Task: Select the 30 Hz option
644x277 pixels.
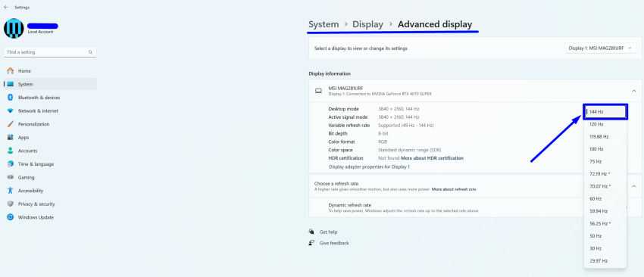Action: click(605, 248)
